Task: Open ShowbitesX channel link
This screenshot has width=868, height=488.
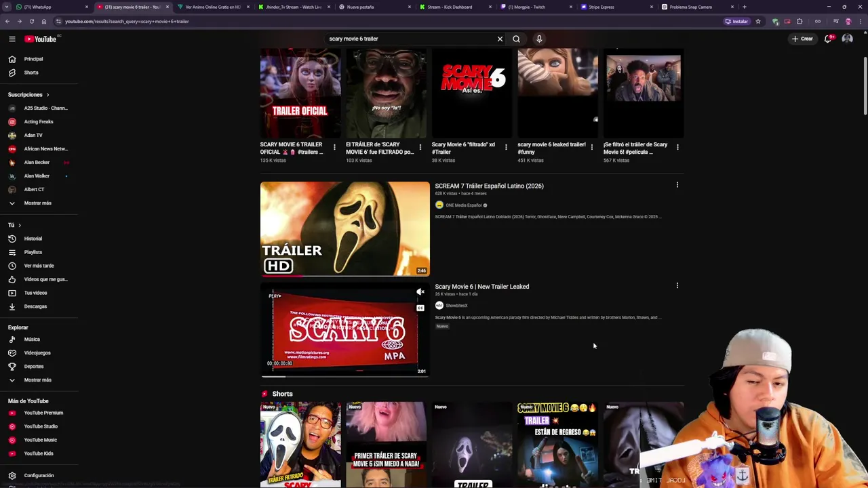Action: click(456, 306)
